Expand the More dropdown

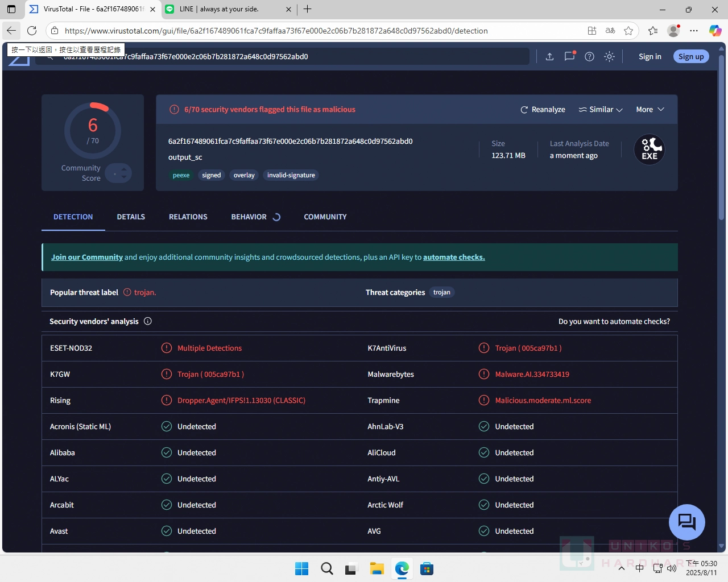pyautogui.click(x=650, y=109)
